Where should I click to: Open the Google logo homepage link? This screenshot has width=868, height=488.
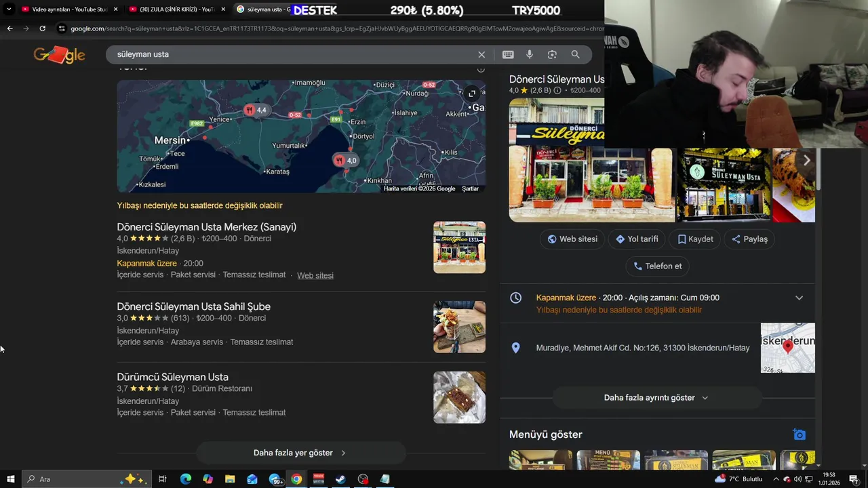pos(59,55)
